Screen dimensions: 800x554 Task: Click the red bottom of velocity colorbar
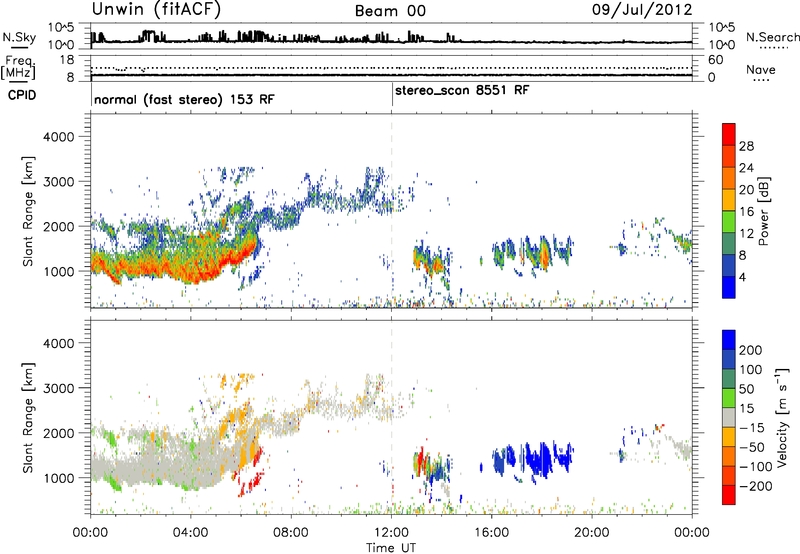click(x=729, y=495)
